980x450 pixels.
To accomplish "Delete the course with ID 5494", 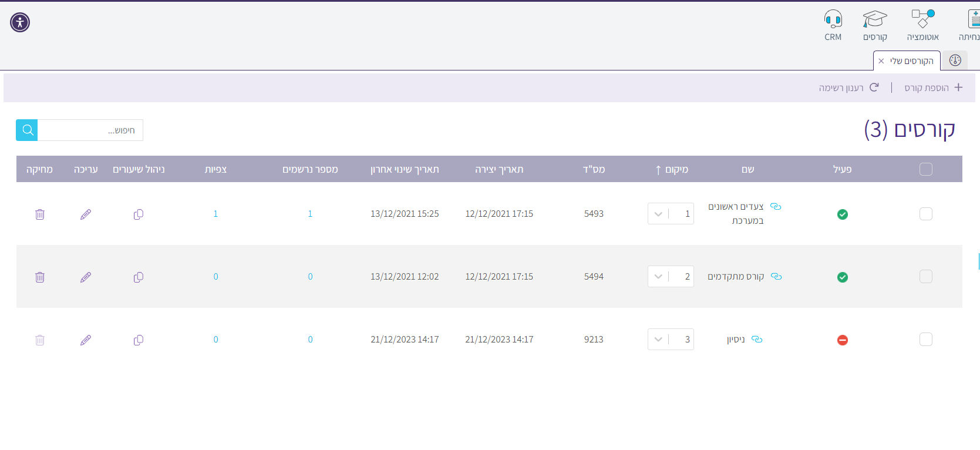I will 40,277.
